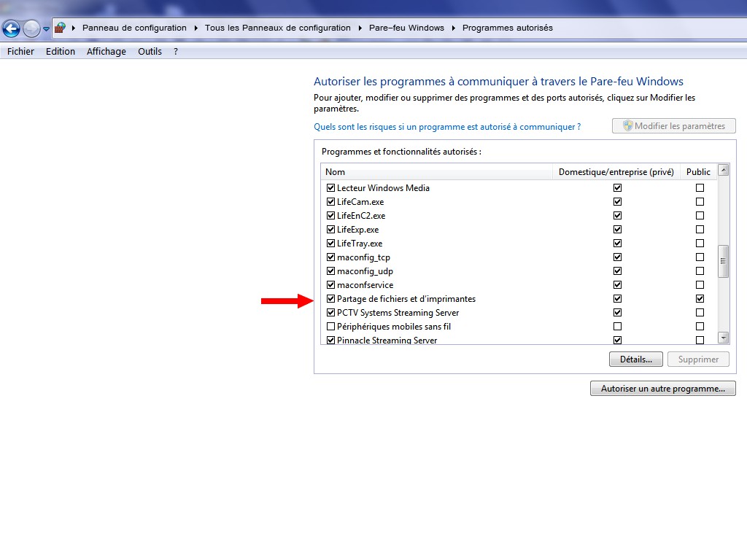The width and height of the screenshot is (747, 560).
Task: Toggle Lecteur Windows Media name checkbox
Action: coord(331,188)
